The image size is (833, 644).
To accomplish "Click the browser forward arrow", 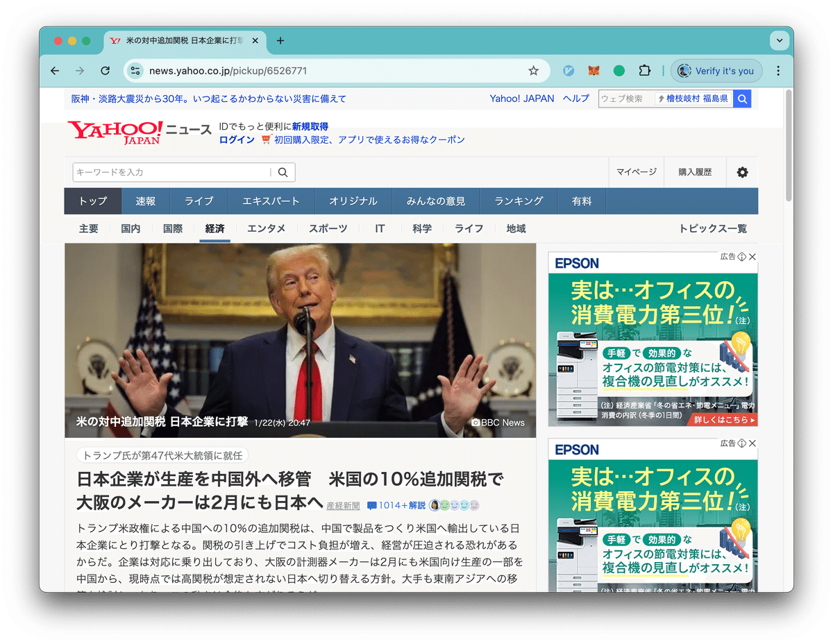I will click(80, 71).
